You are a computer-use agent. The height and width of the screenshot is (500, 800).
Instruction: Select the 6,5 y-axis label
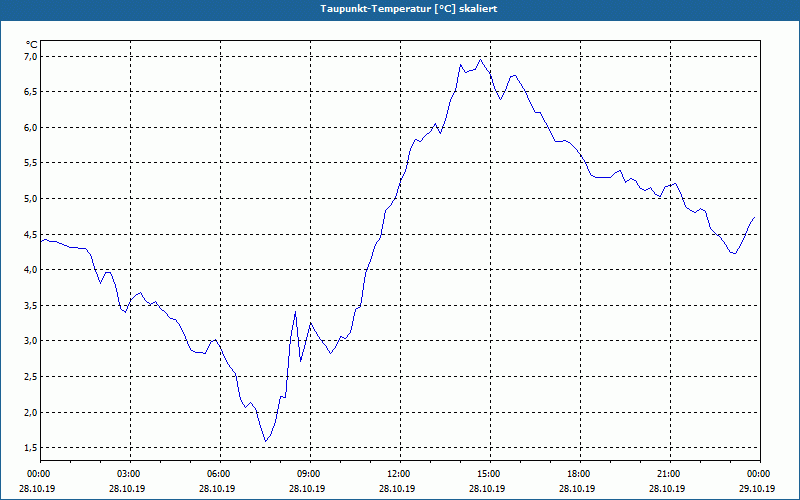click(x=31, y=92)
